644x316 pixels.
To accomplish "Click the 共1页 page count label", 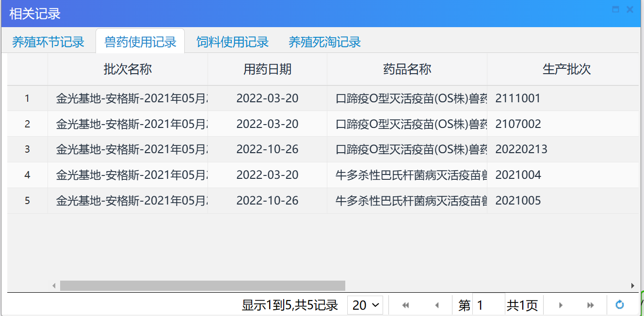I will click(x=522, y=305).
